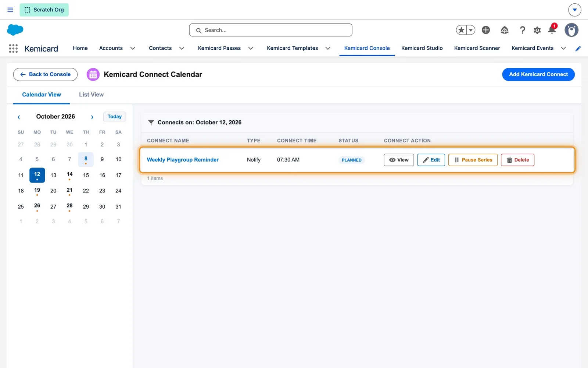Open the Weekly Playgroup Reminder link
588x368 pixels.
click(183, 160)
